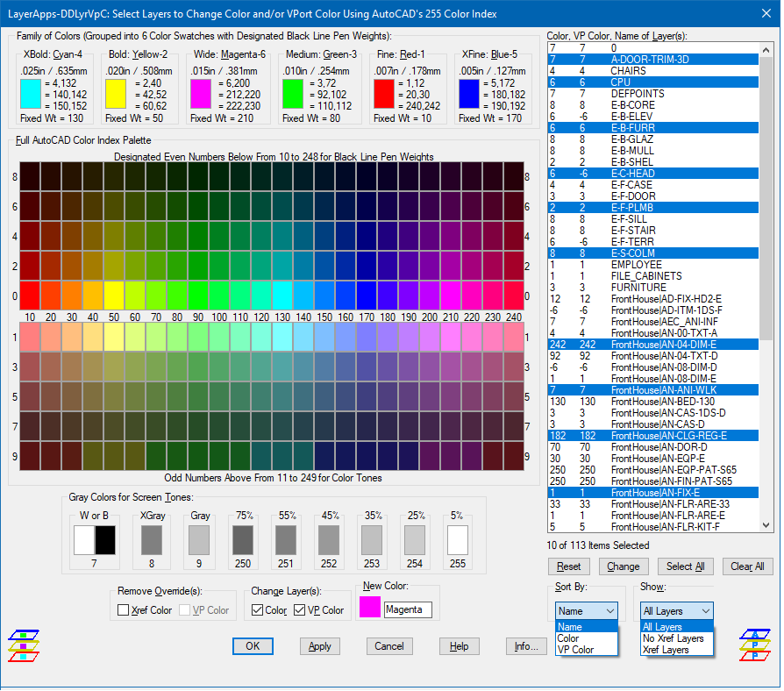Image resolution: width=784 pixels, height=691 pixels.
Task: Pick No Xref Layers option
Action: 674,638
